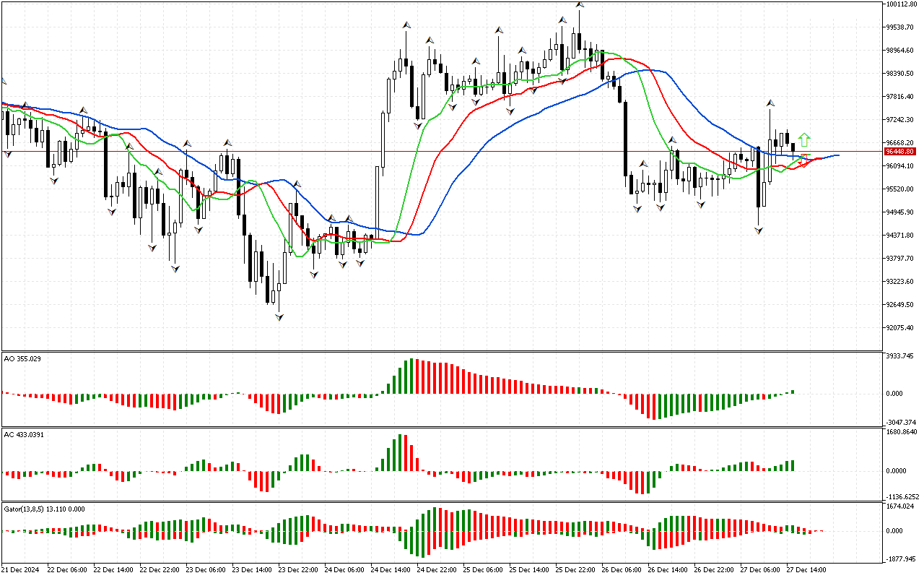The height and width of the screenshot is (578, 924).
Task: Click the 26 Dec 14:00 time label
Action: coord(668,570)
